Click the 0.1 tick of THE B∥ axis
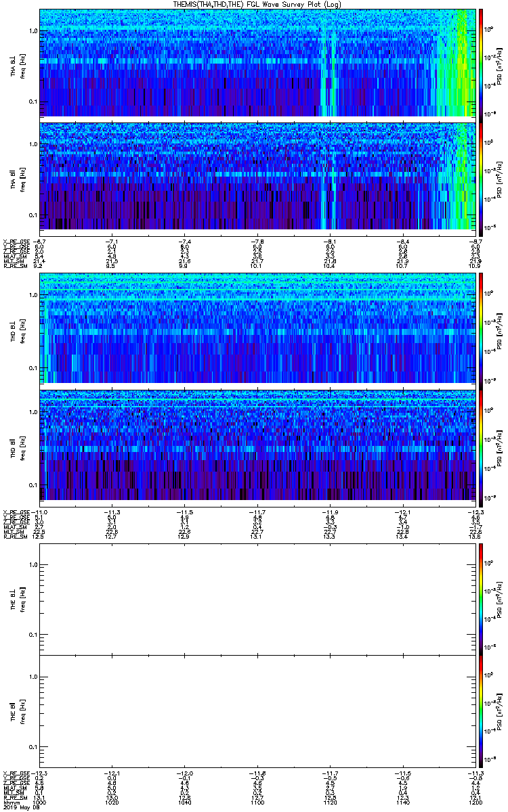 (x=32, y=746)
